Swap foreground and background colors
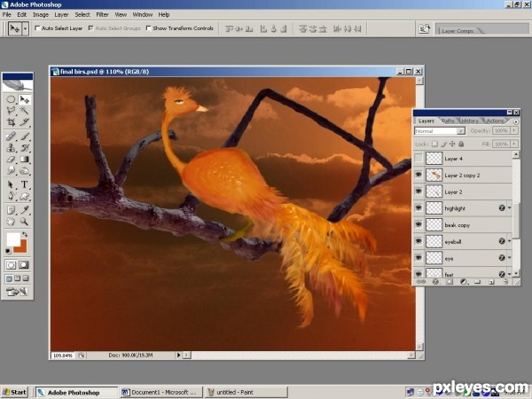 pyautogui.click(x=25, y=234)
